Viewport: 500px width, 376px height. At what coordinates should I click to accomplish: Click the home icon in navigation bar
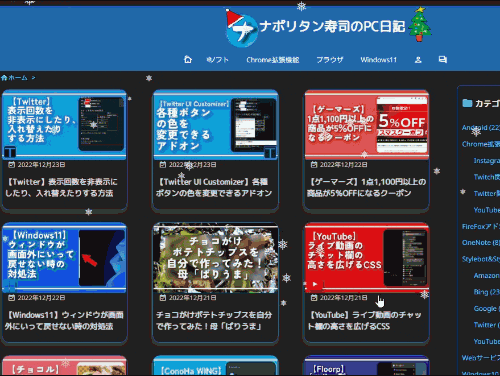pyautogui.click(x=188, y=60)
